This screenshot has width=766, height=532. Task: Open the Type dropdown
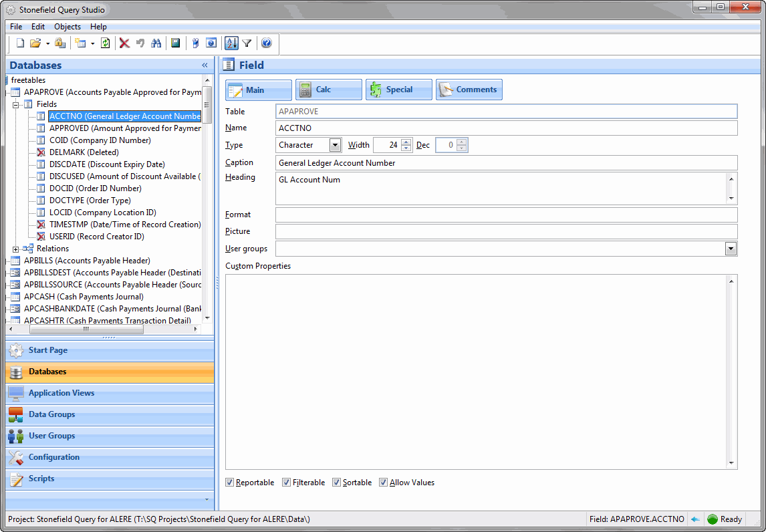pyautogui.click(x=335, y=145)
